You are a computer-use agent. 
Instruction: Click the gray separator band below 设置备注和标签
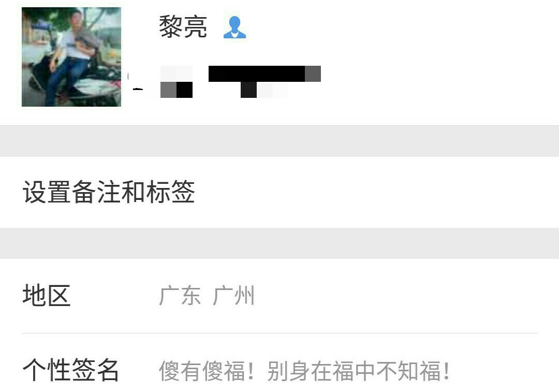coord(279,243)
